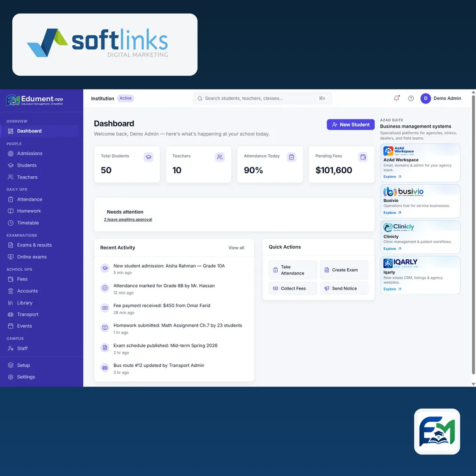Image resolution: width=476 pixels, height=476 pixels.
Task: Click the search magnifier icon
Action: coord(200,98)
